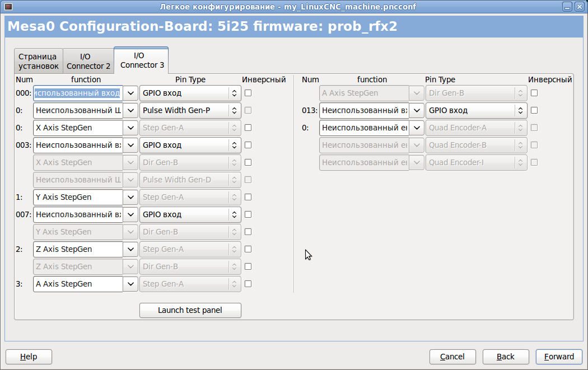Expand the active X Axis StepGen dropdown arrow

130,128
